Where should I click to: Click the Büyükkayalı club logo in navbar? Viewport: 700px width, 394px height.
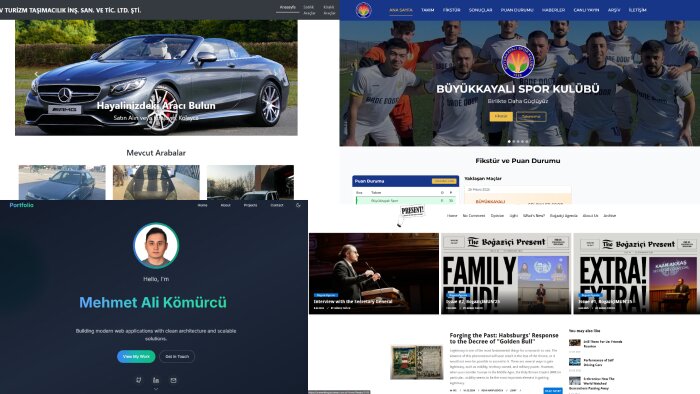point(363,10)
